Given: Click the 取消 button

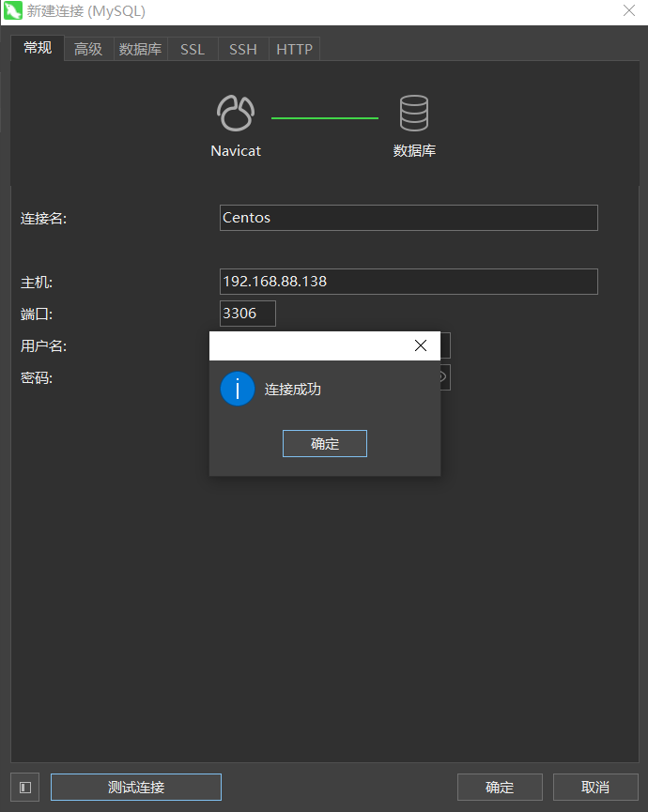Looking at the screenshot, I should (595, 788).
